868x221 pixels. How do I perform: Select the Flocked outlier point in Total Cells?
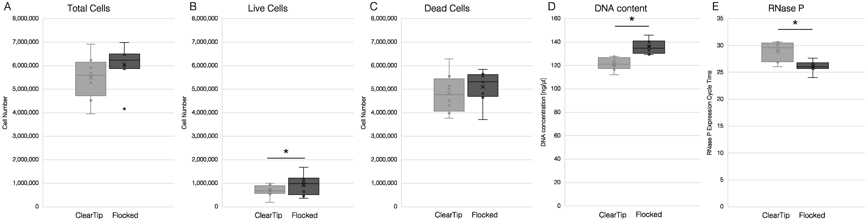[x=124, y=109]
